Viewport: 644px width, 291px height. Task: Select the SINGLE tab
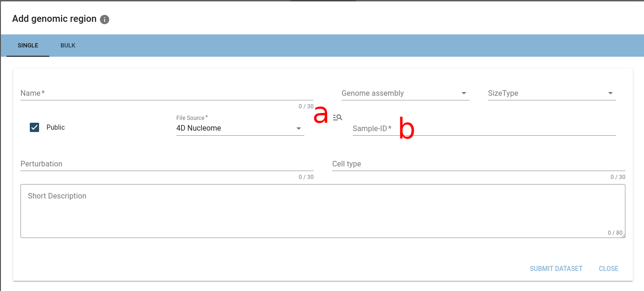[27, 45]
